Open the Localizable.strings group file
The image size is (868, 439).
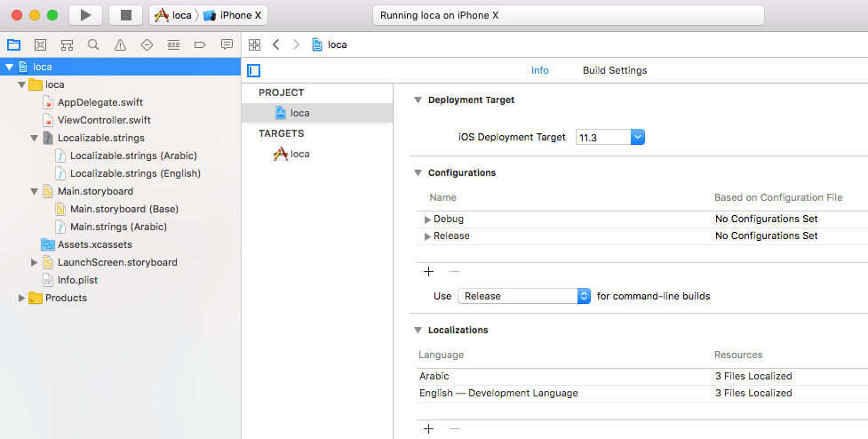[100, 138]
